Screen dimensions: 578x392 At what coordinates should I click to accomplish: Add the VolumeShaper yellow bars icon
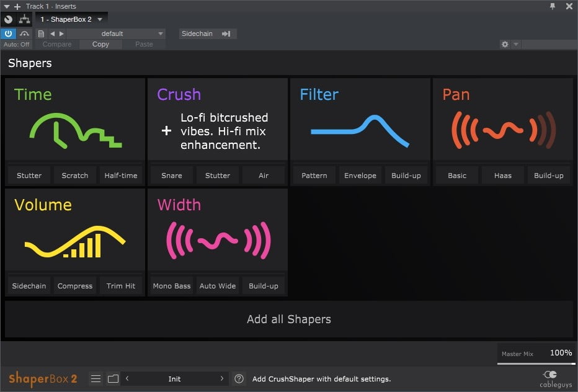point(75,241)
